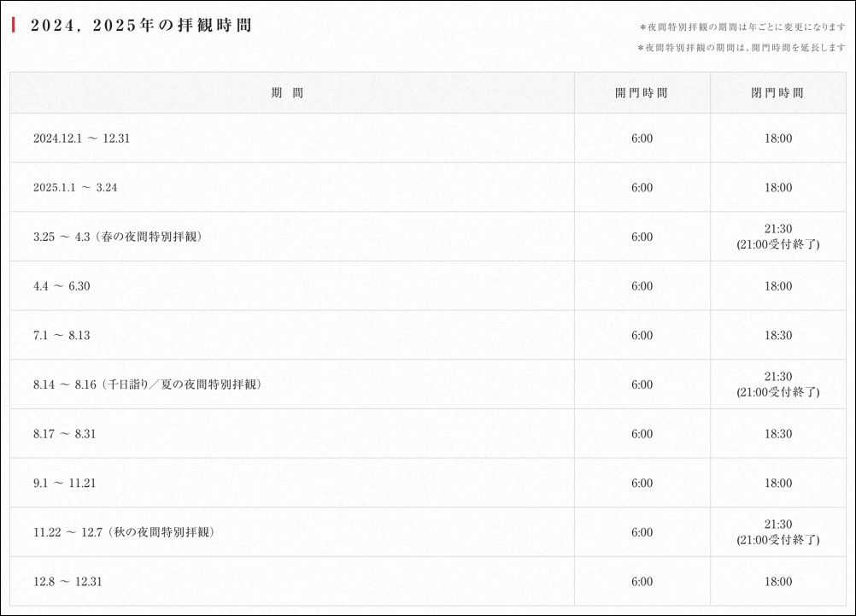Click 6:00 in the 4.4 ～ 6.30 row
Screen dimensions: 856x616
coord(642,286)
